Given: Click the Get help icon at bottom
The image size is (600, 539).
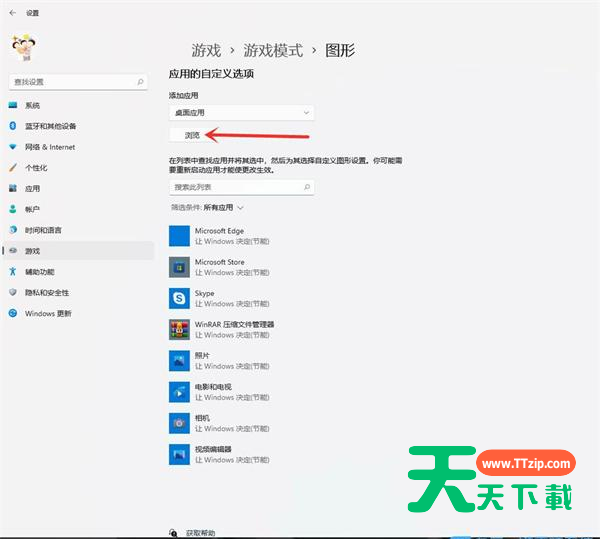Looking at the screenshot, I should point(173,532).
